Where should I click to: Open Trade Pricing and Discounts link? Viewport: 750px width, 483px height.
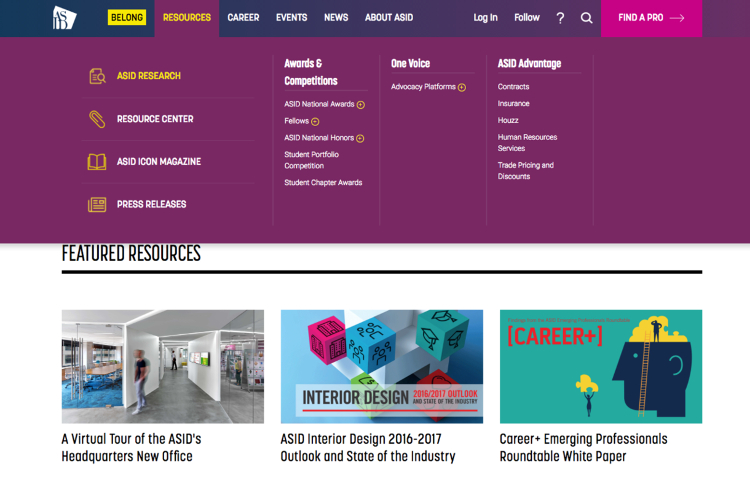point(526,171)
